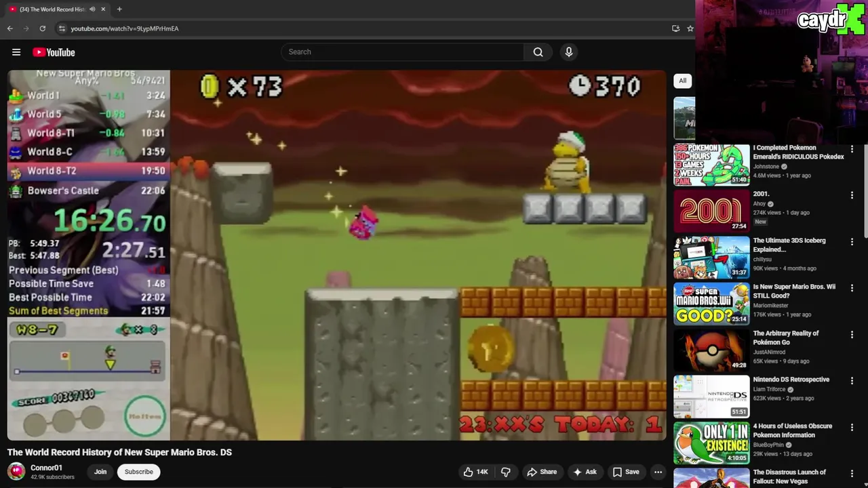Click title Is New Super Mario Bros. Wii STILL Good?

[x=794, y=291]
